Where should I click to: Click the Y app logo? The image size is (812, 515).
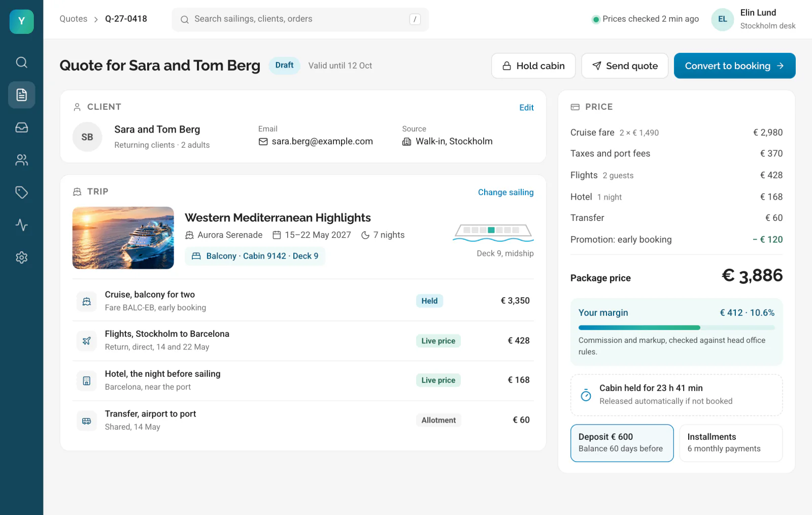tap(21, 21)
